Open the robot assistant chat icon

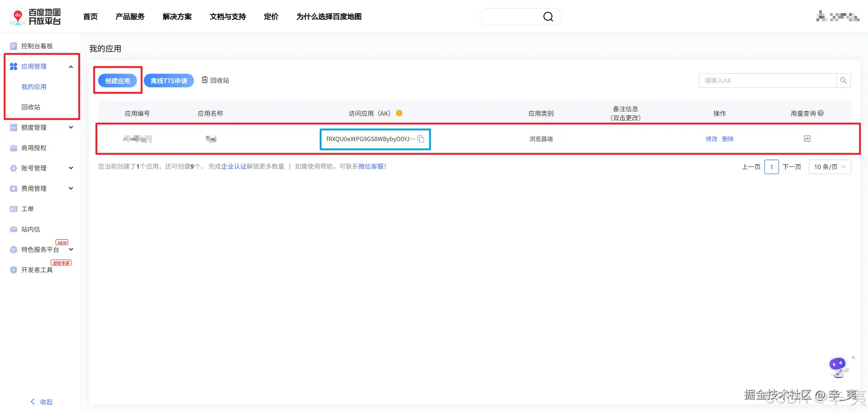coord(838,367)
